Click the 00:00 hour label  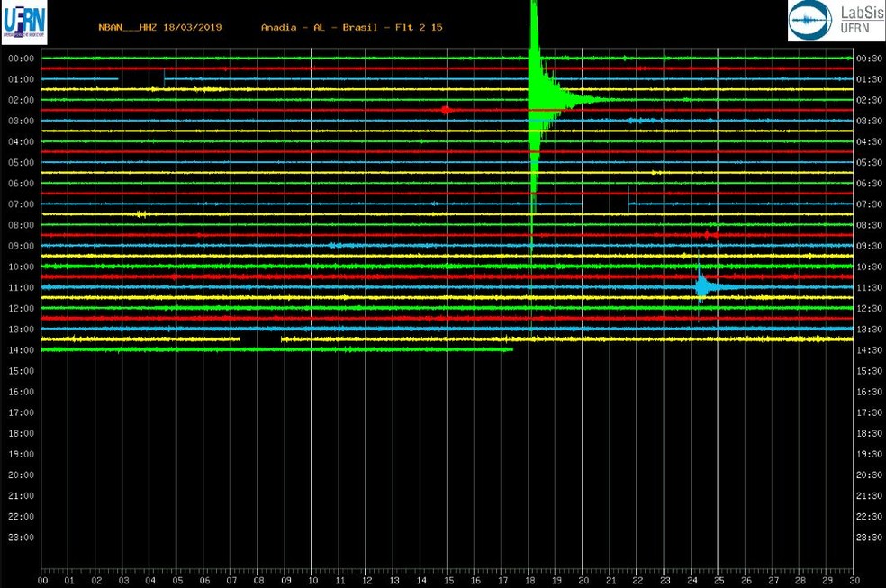tap(21, 59)
